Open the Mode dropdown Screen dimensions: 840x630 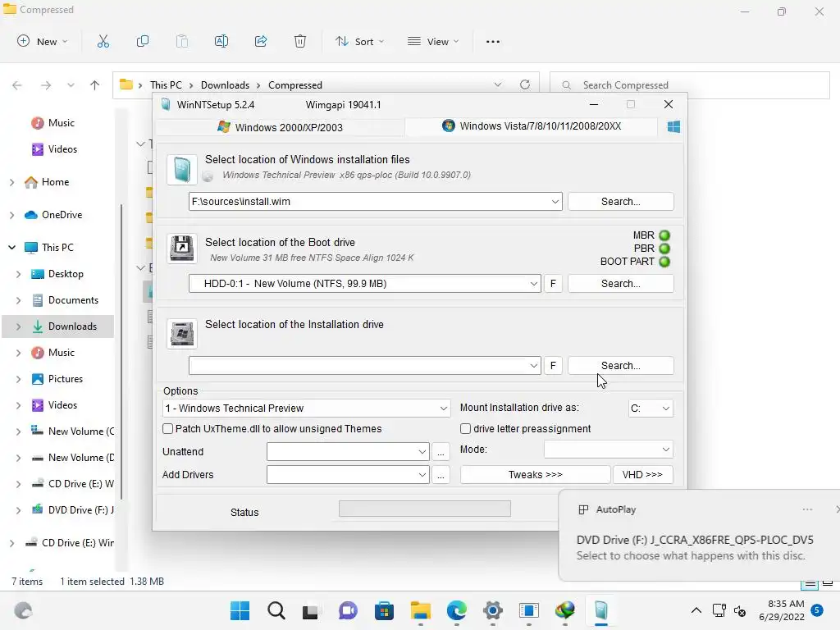coord(665,450)
